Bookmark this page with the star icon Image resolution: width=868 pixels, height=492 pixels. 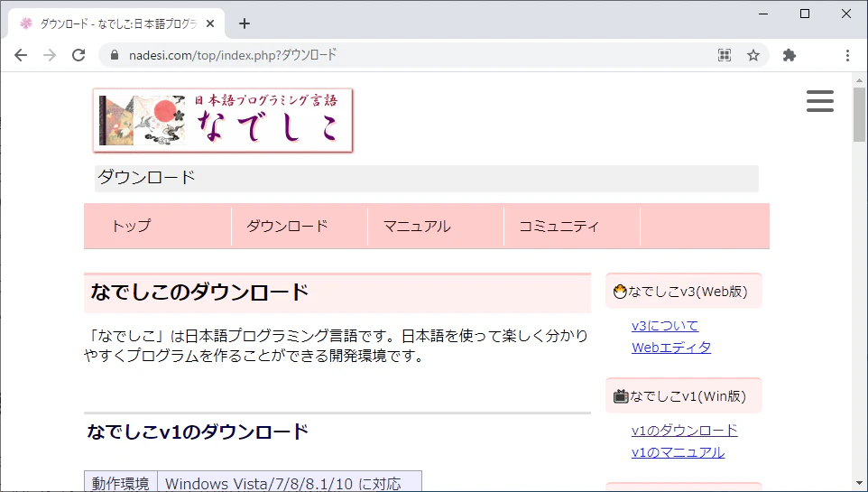(753, 55)
